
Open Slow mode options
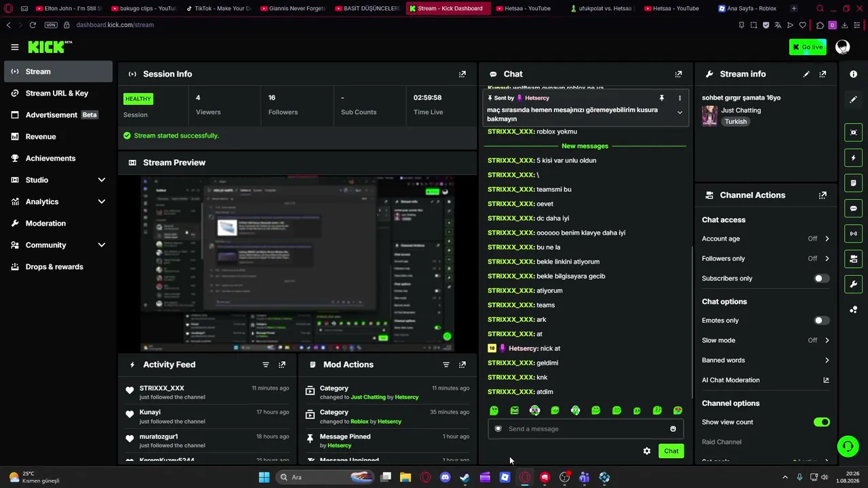[766, 340]
